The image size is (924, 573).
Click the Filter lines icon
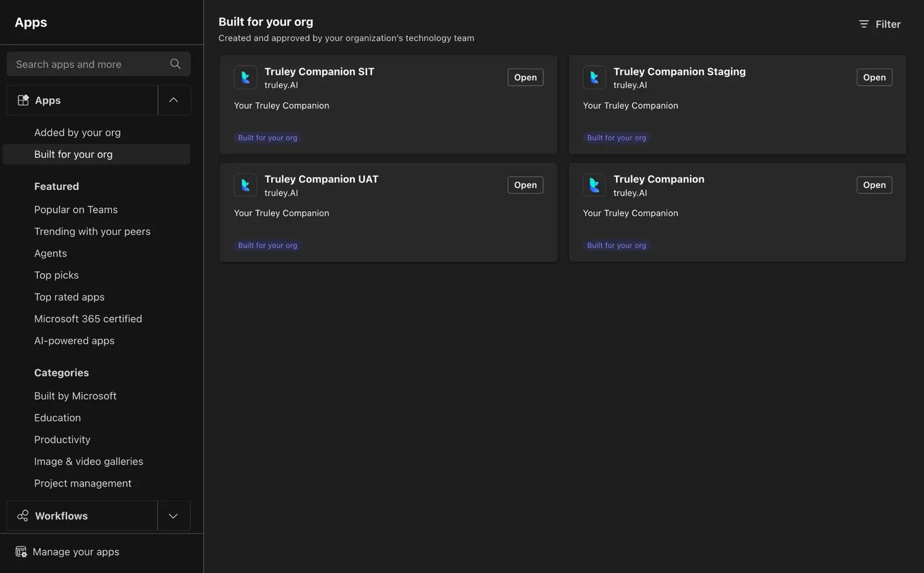(864, 24)
